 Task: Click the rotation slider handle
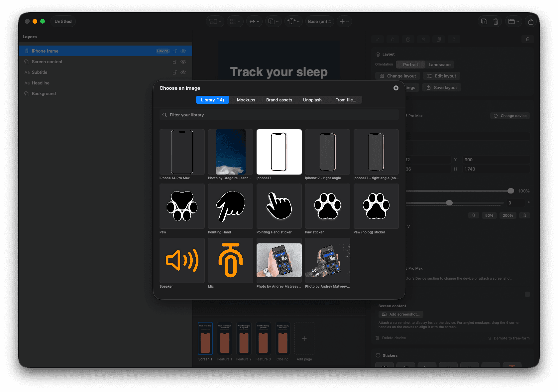point(449,203)
